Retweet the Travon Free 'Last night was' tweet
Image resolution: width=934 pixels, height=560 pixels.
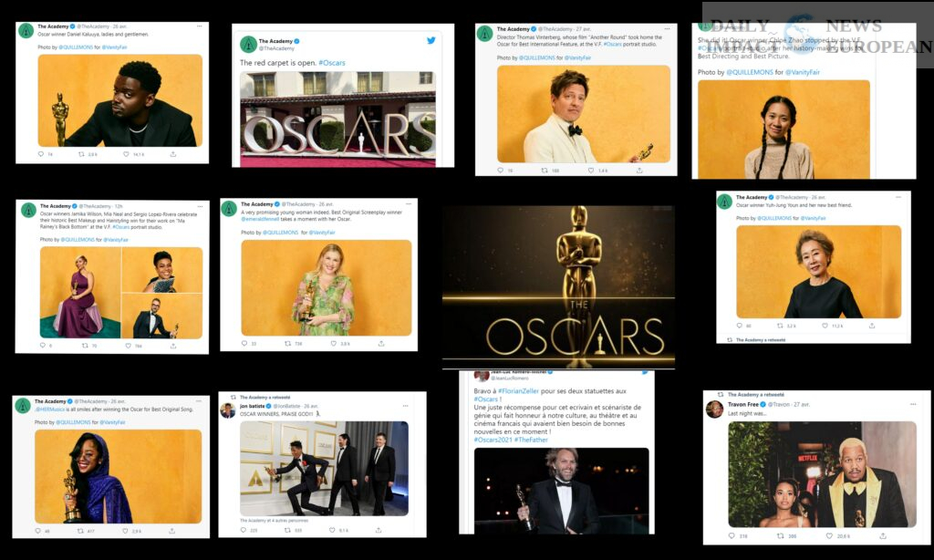(x=781, y=536)
